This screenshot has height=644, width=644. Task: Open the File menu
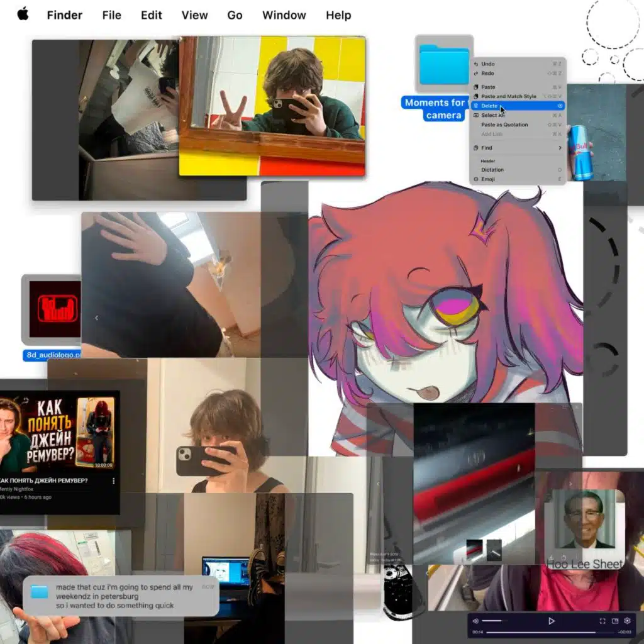(x=112, y=15)
